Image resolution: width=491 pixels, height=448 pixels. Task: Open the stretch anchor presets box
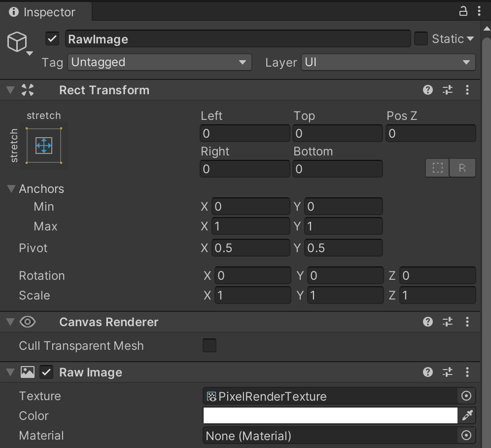[44, 146]
